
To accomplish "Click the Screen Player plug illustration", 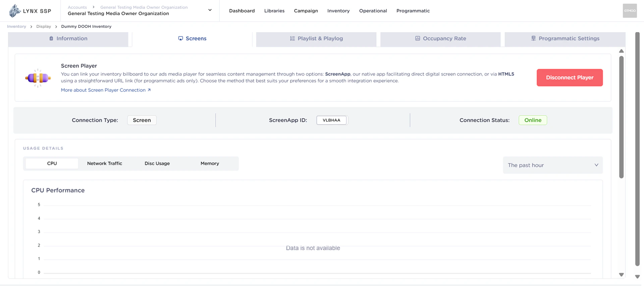I will click(x=38, y=78).
